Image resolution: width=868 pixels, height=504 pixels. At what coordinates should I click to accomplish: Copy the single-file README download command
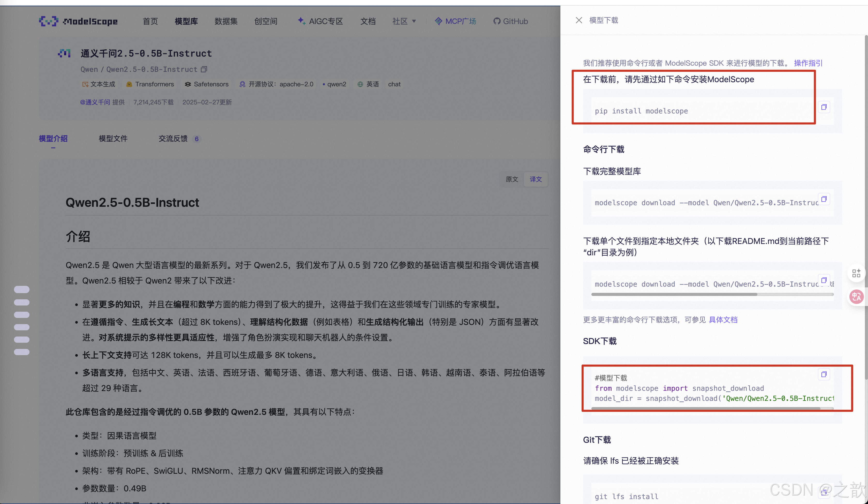tap(824, 280)
